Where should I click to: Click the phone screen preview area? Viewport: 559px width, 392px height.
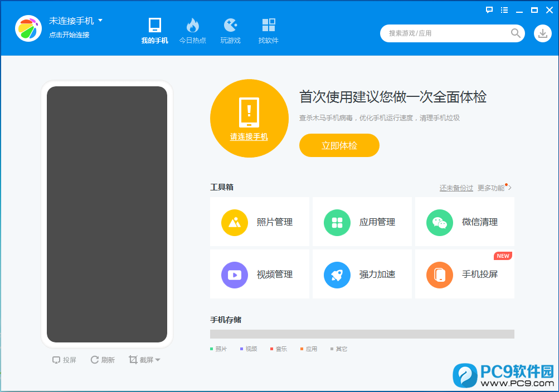pos(107,214)
